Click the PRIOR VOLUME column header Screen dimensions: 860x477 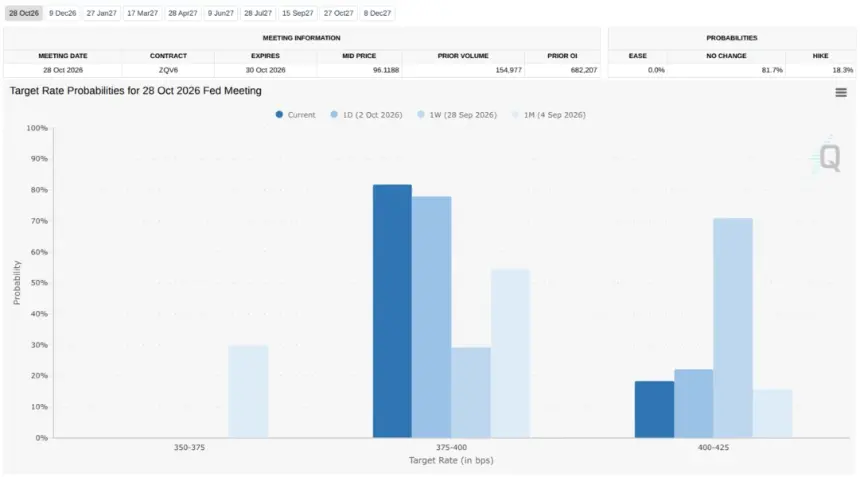(463, 56)
